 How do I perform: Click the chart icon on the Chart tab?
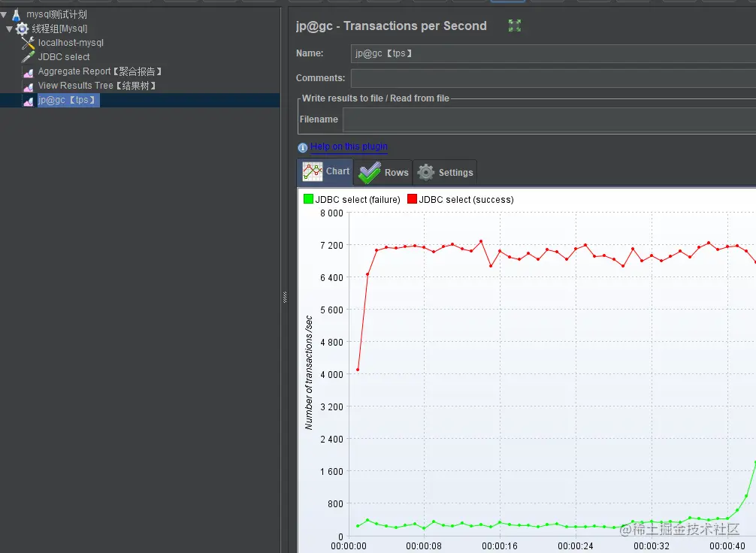[313, 171]
